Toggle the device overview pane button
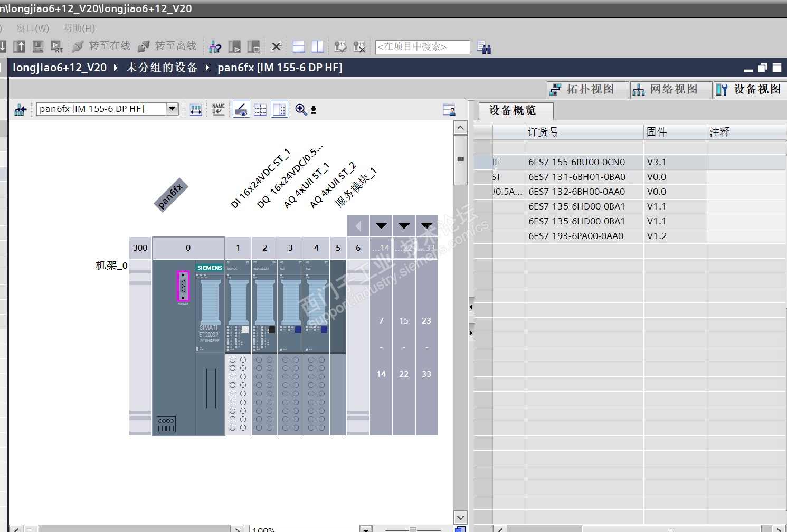The image size is (787, 532). [x=279, y=109]
